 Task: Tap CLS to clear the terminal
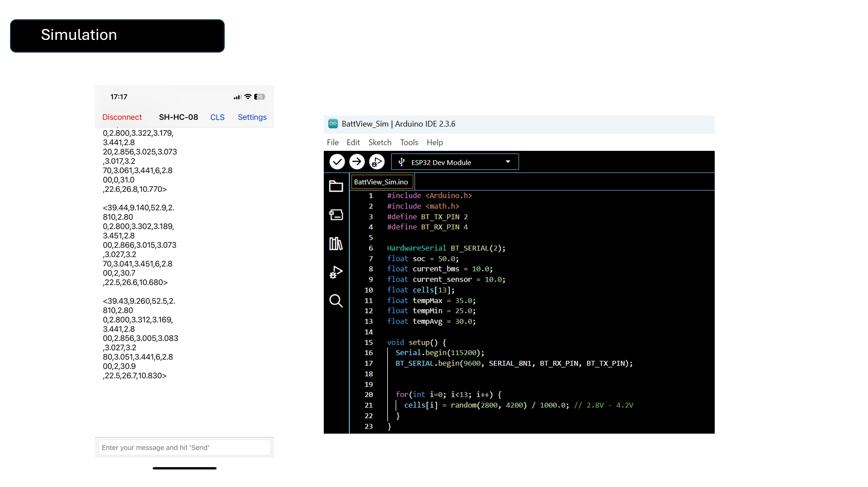click(217, 117)
